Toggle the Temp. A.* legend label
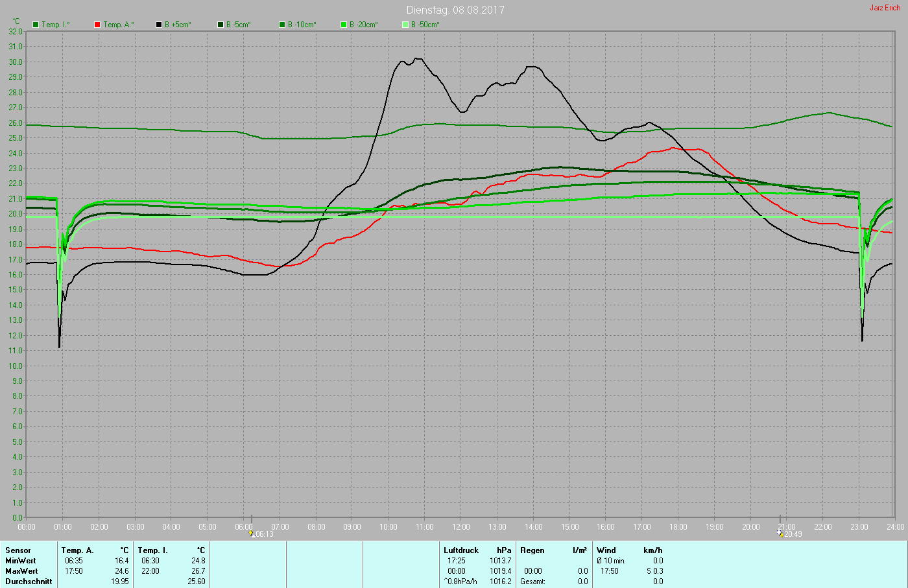 119,25
